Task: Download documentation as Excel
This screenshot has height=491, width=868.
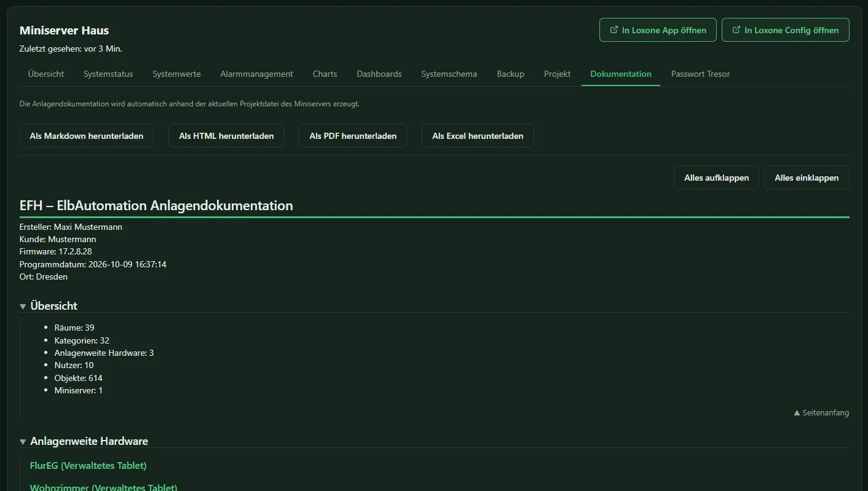Action: pos(478,136)
